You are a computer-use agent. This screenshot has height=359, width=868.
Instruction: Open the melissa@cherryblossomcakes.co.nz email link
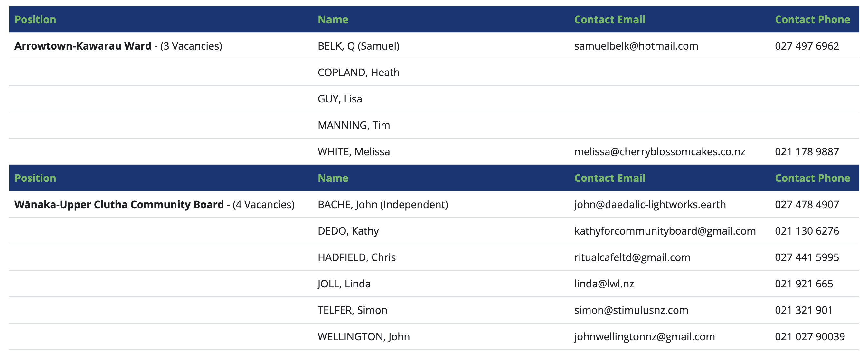[659, 151]
